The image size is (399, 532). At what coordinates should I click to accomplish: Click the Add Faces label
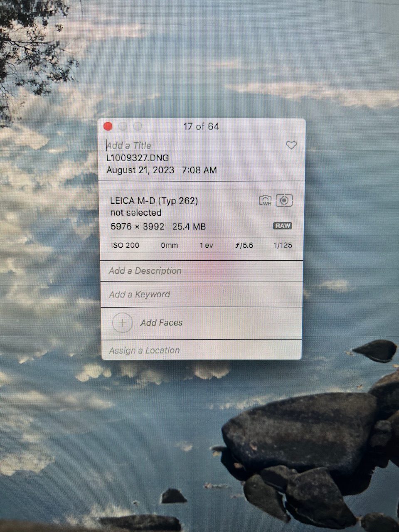click(x=161, y=323)
